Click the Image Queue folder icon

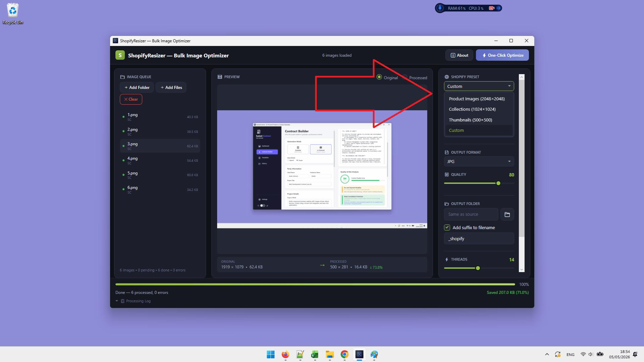(122, 77)
